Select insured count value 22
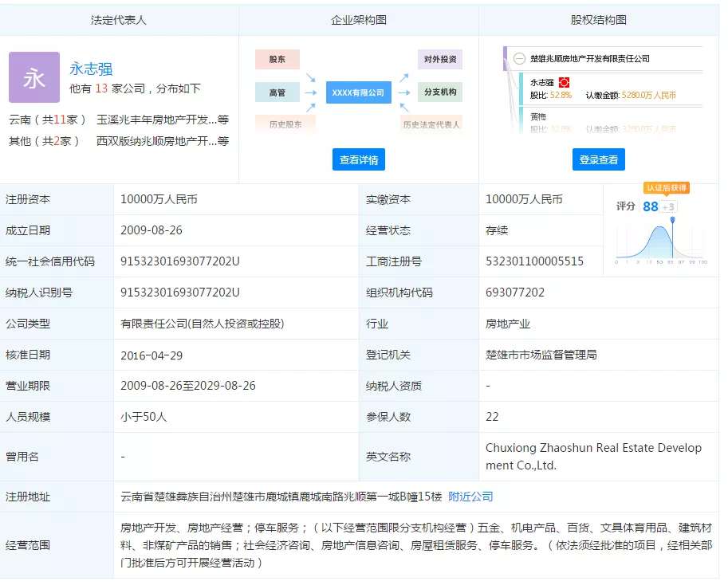The width and height of the screenshot is (728, 585). (x=492, y=417)
